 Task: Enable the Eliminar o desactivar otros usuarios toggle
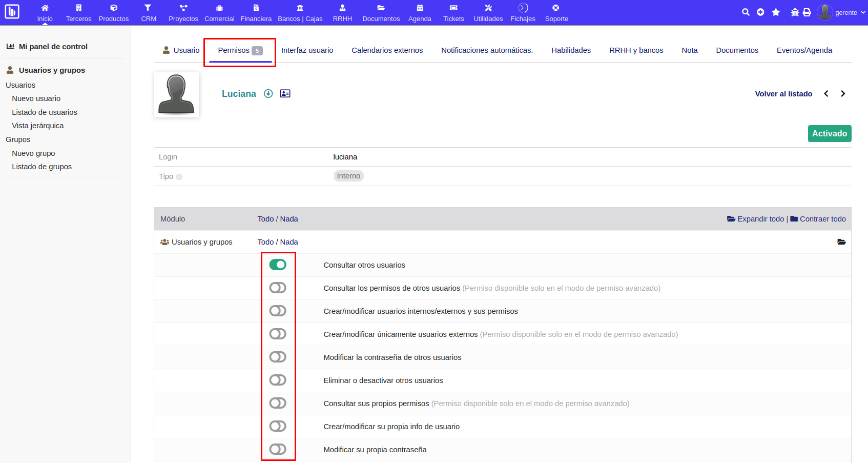tap(278, 380)
